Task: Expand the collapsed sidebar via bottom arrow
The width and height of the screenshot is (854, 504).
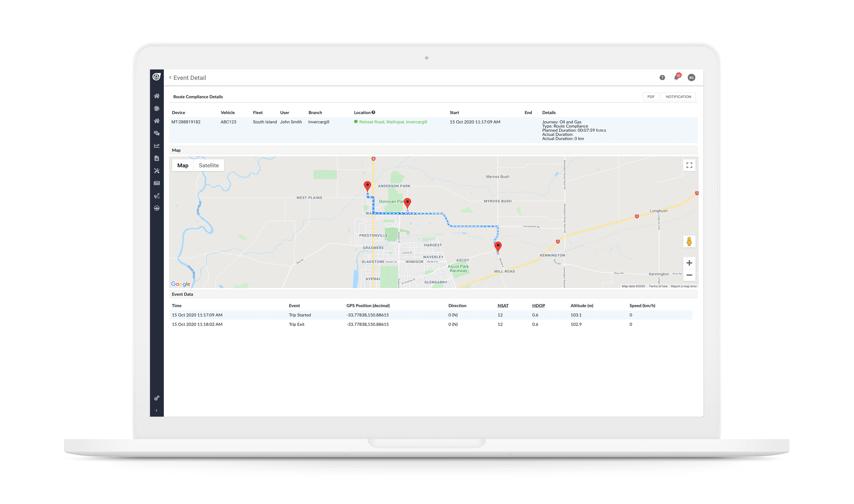Action: [157, 411]
